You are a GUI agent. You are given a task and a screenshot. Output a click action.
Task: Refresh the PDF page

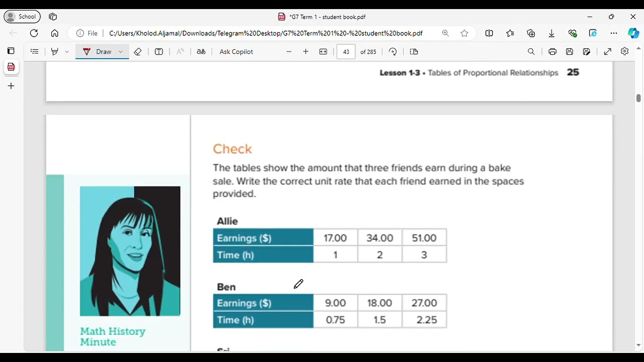(x=34, y=33)
